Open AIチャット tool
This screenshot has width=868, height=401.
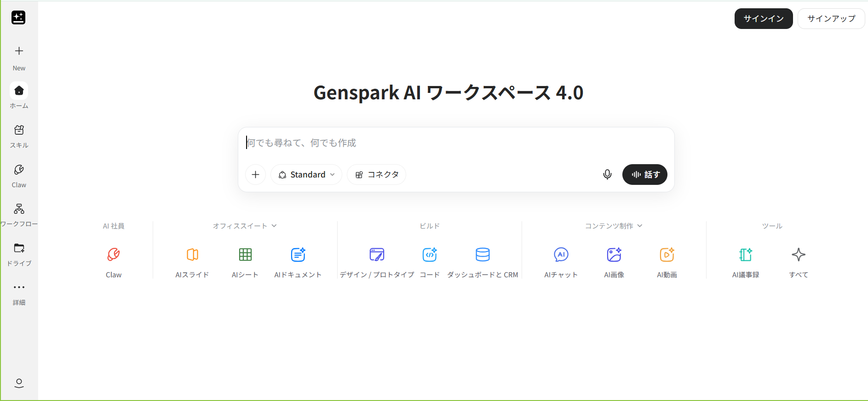[561, 262]
